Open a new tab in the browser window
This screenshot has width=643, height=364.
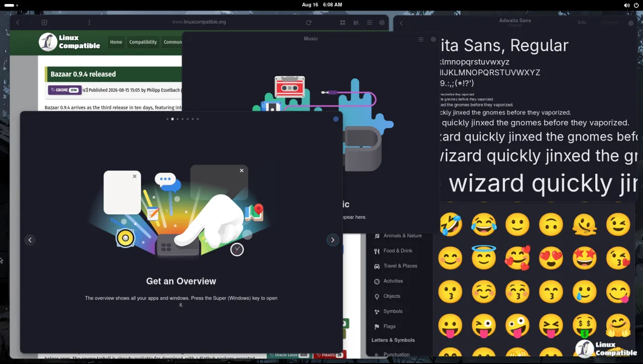pyautogui.click(x=44, y=23)
